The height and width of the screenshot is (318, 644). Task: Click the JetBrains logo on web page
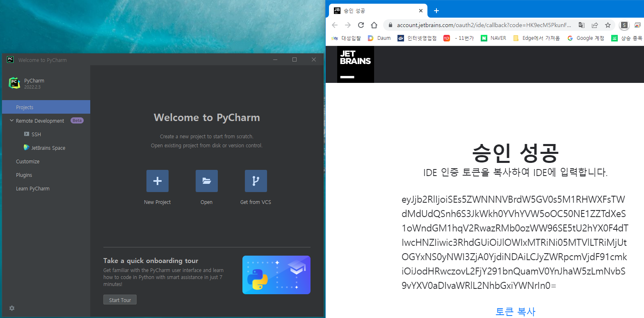(x=356, y=64)
